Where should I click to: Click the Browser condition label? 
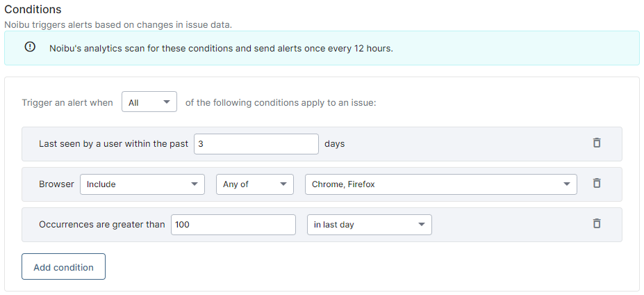56,184
